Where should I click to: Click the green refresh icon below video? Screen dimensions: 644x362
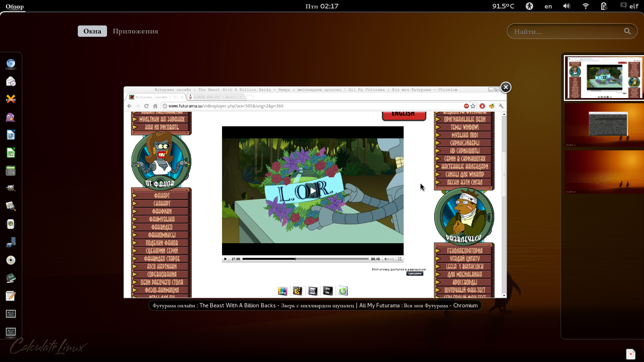coord(343,291)
